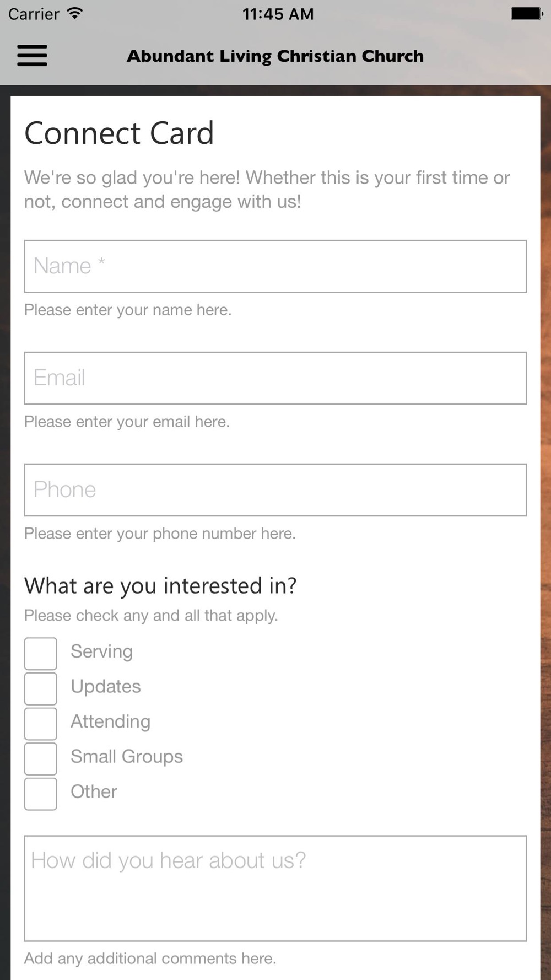Tap the Serving option label

[101, 651]
